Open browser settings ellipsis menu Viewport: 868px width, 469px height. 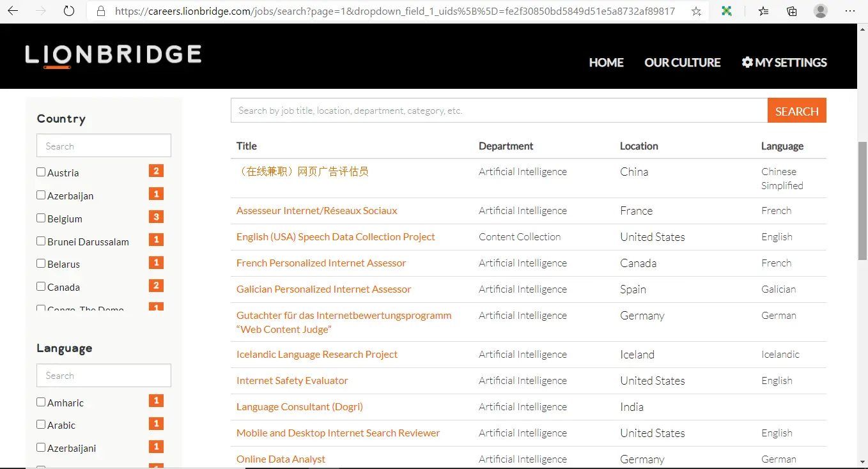pos(849,11)
